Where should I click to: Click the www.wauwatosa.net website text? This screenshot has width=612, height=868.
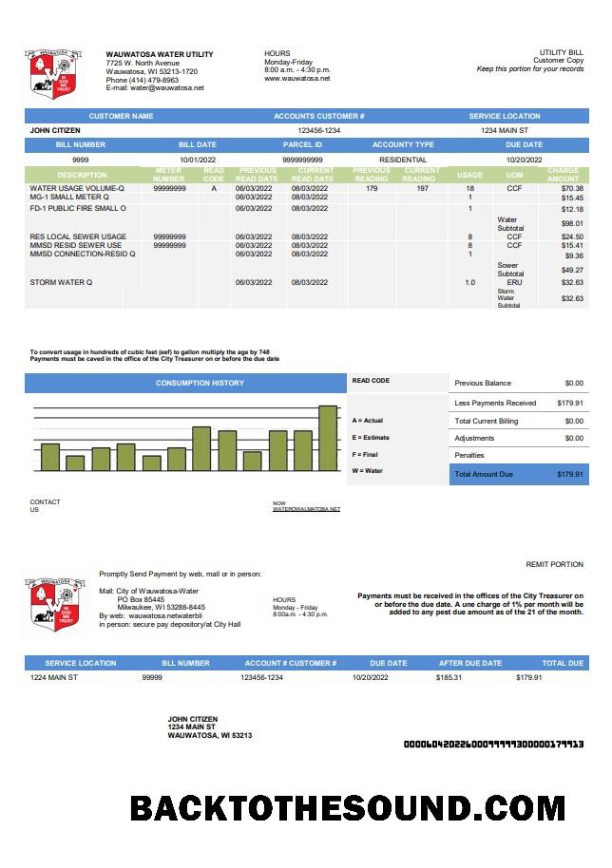tap(296, 79)
